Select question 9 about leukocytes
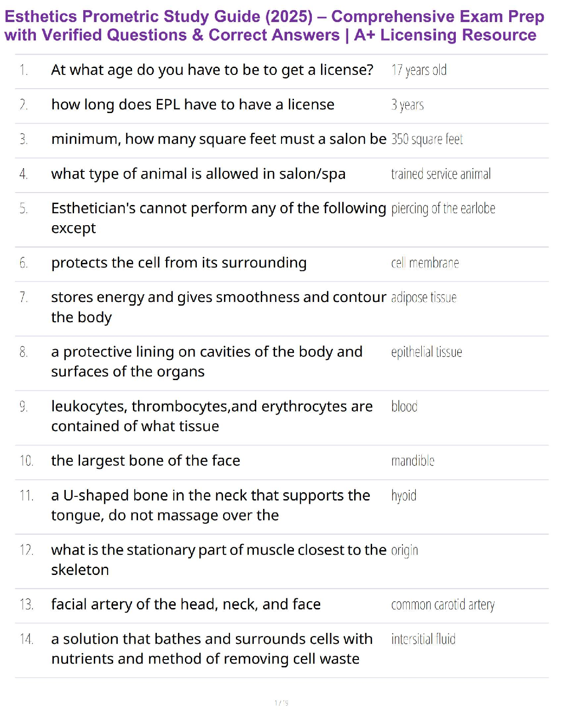Screen dimensions: 563x728 (212, 416)
